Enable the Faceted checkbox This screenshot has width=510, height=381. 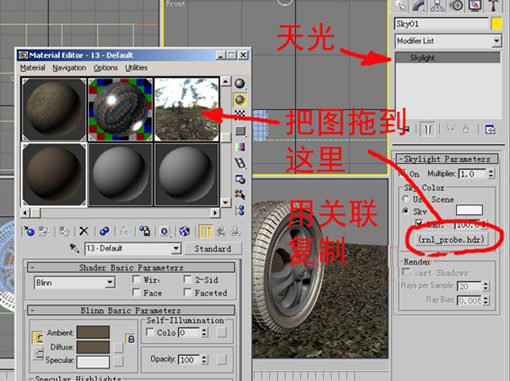click(187, 292)
